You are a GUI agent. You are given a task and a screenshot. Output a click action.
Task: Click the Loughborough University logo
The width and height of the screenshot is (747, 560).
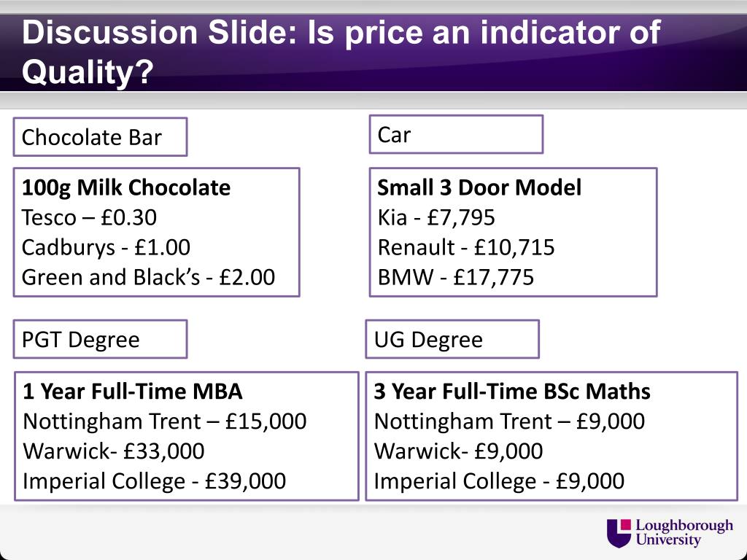(x=670, y=533)
